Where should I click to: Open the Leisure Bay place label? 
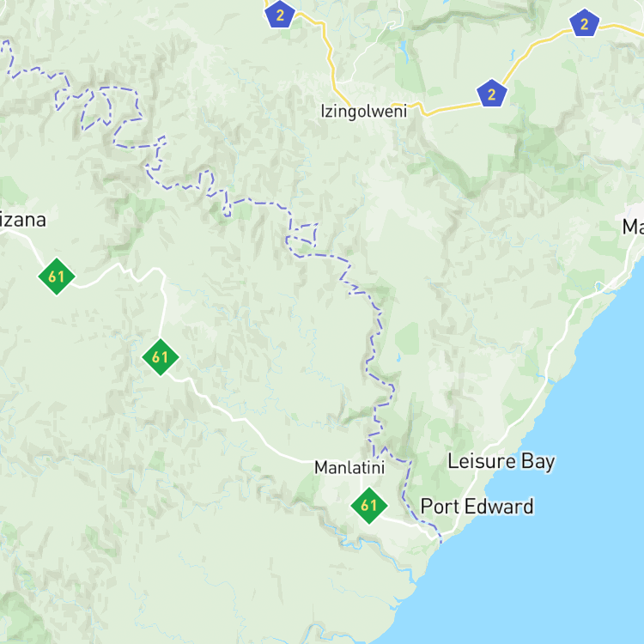click(x=501, y=462)
